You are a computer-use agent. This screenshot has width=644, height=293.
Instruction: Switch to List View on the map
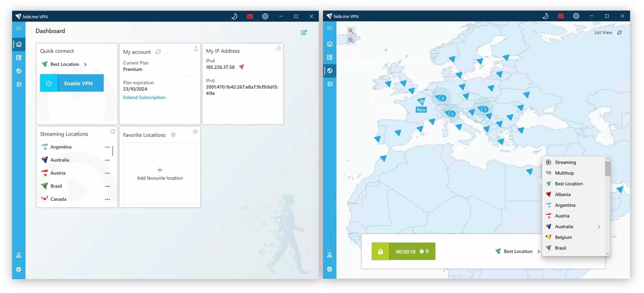pos(603,32)
